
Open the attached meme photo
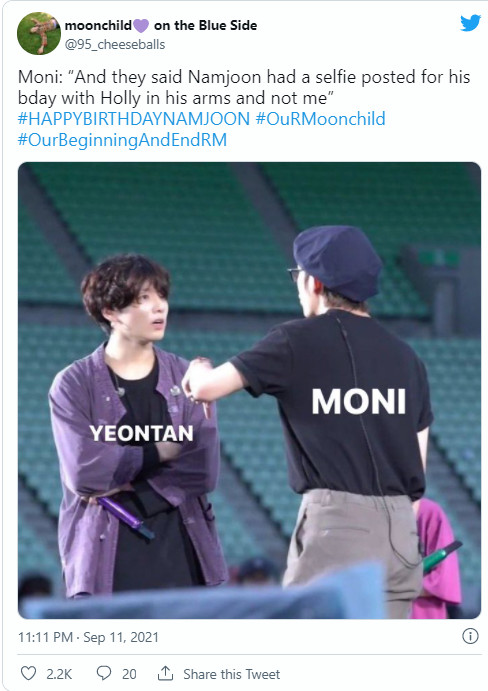pyautogui.click(x=249, y=390)
